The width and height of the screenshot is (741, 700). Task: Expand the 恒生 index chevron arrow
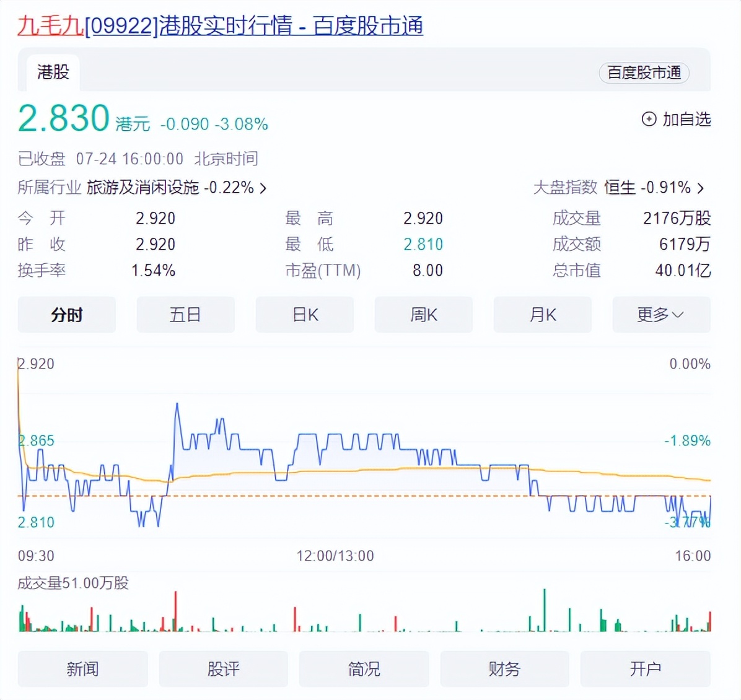click(701, 188)
